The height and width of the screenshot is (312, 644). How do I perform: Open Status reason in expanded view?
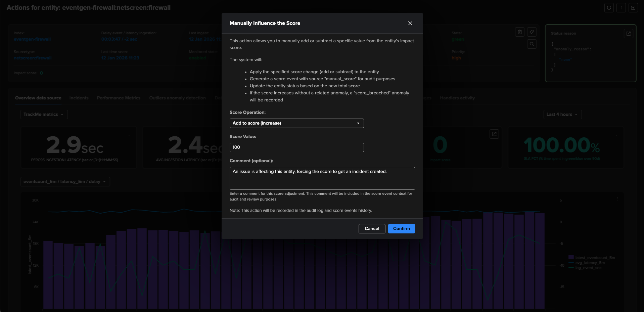628,34
